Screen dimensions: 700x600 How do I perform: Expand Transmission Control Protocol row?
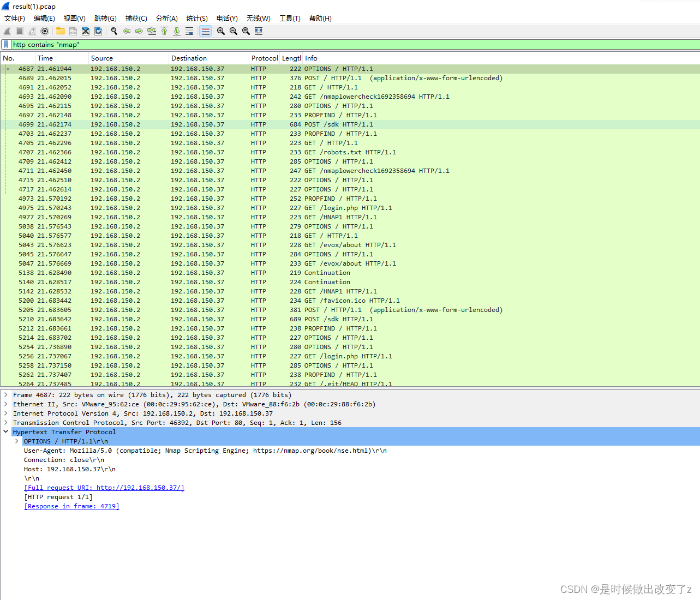coord(5,423)
